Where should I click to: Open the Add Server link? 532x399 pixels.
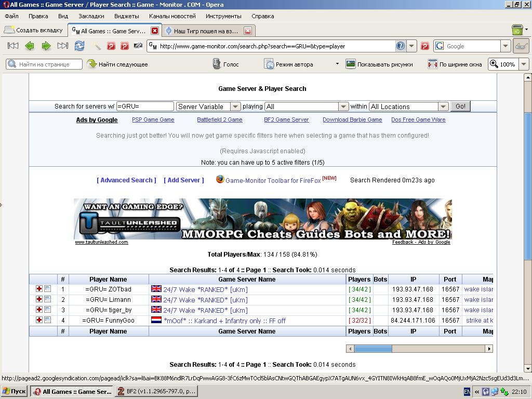tap(183, 180)
